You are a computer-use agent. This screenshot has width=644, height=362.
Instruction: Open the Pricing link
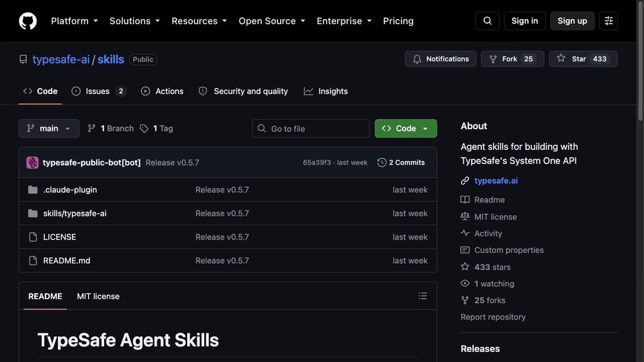(x=398, y=21)
